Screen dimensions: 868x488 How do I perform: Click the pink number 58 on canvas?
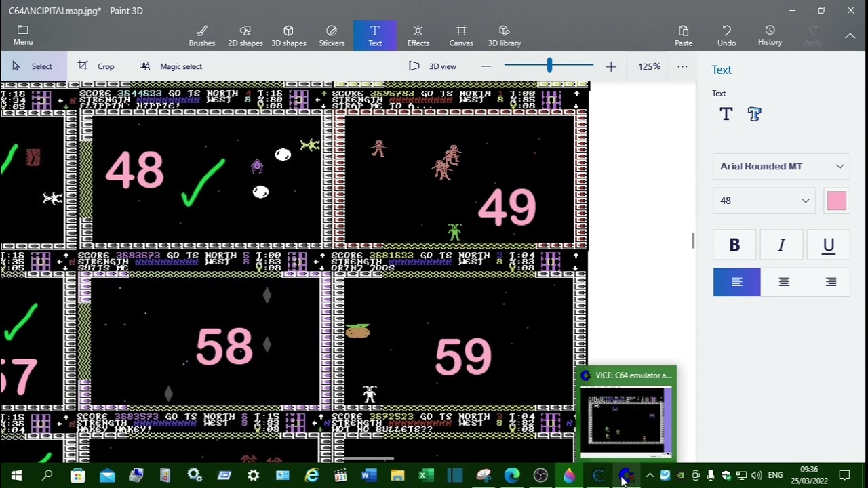[x=224, y=347]
